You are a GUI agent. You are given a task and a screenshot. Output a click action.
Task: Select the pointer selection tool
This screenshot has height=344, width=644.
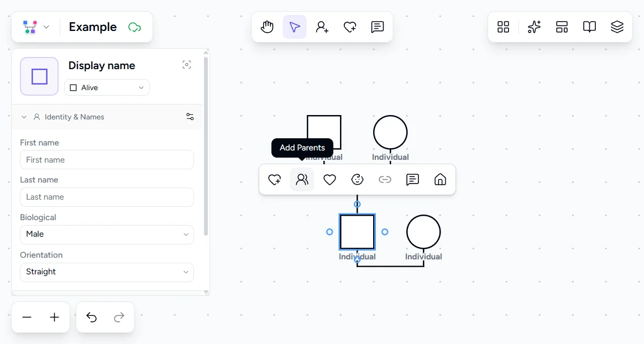coord(295,27)
